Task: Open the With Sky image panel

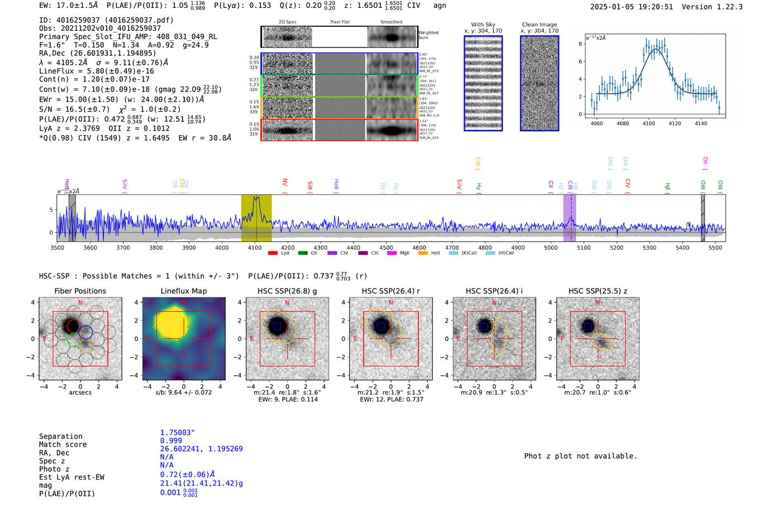Action: [483, 83]
